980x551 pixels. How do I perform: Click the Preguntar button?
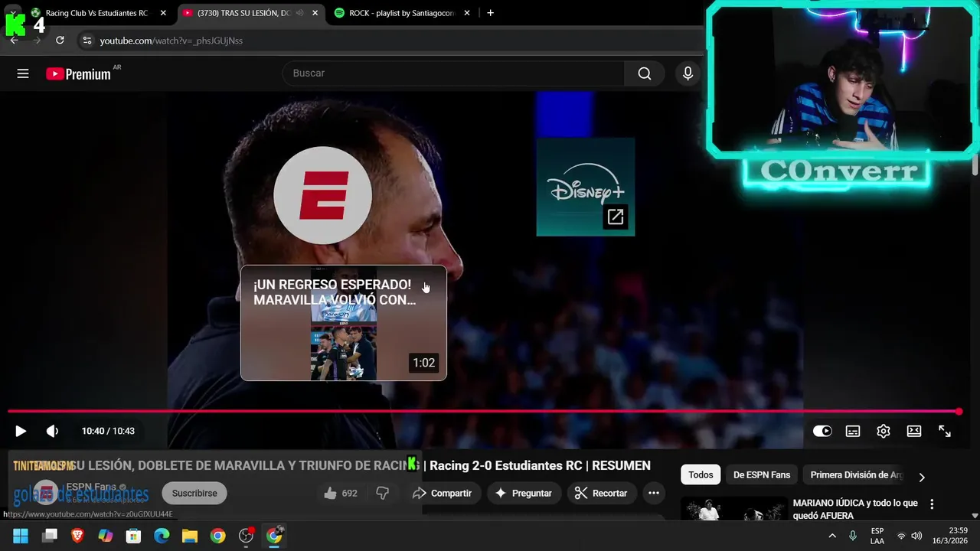coord(524,494)
